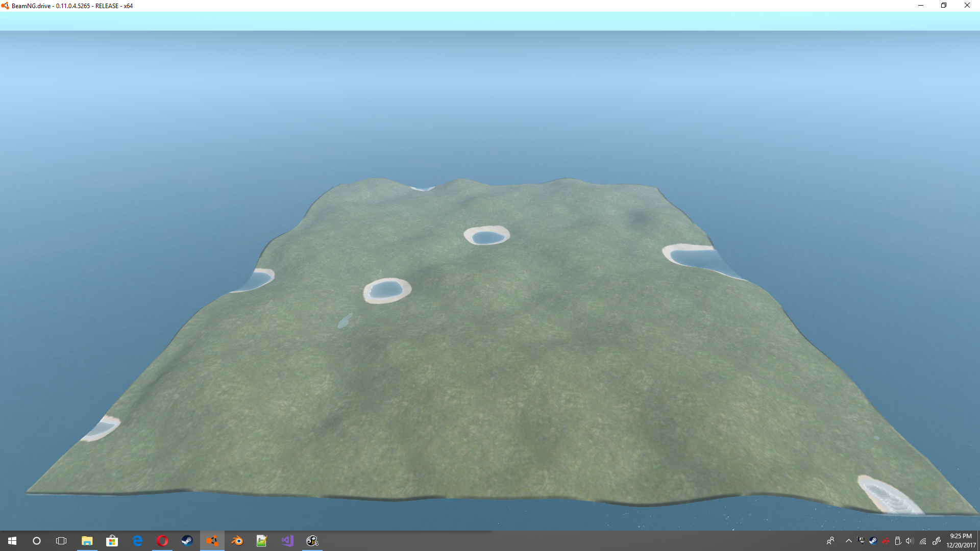Select the BeamNG.drive taskbar icon
This screenshot has height=551, width=980.
[212, 541]
